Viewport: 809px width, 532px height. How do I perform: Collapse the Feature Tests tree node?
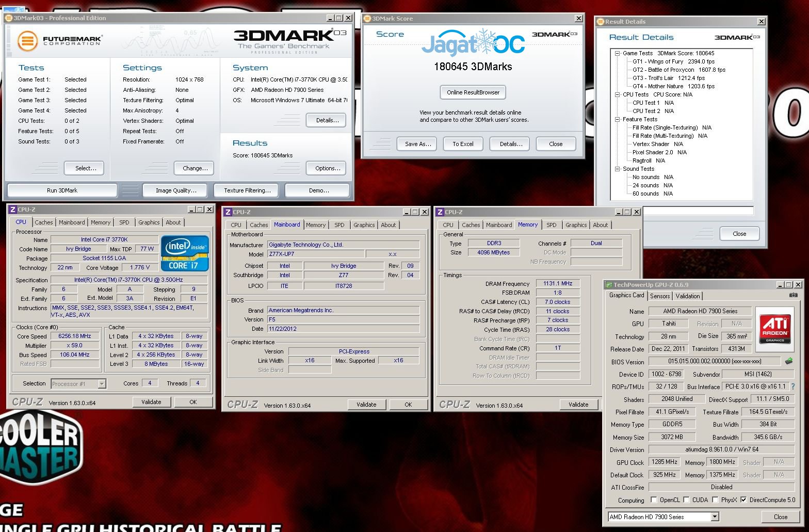coord(617,119)
